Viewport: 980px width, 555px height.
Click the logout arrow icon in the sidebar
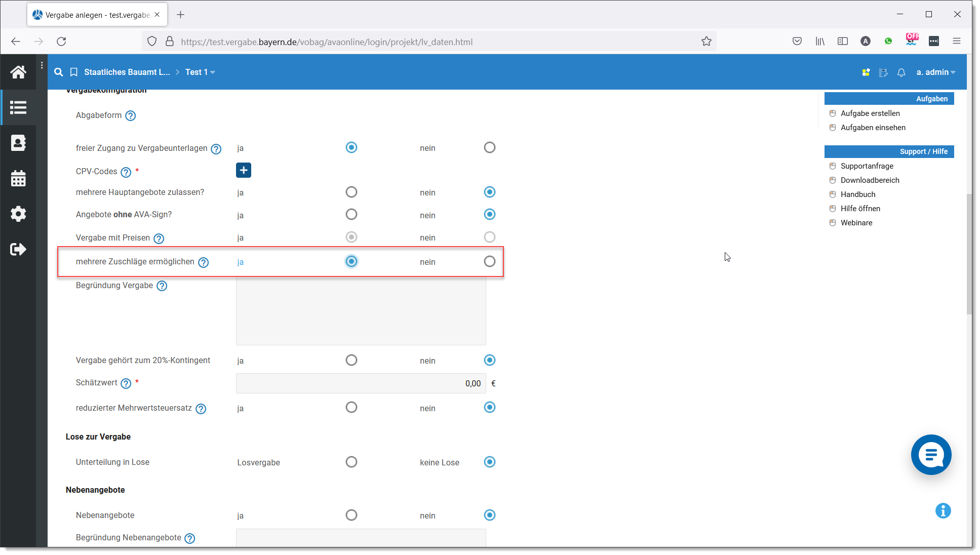[x=18, y=249]
